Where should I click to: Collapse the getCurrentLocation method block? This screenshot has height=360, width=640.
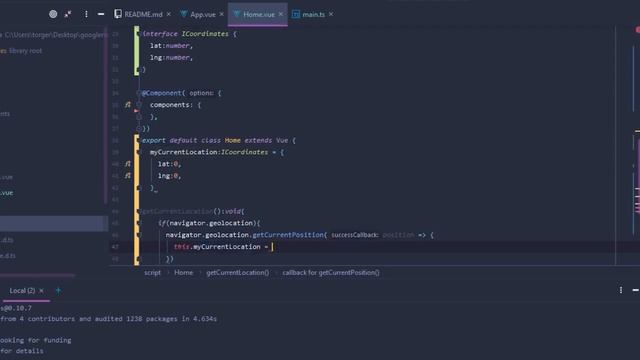coord(139,211)
